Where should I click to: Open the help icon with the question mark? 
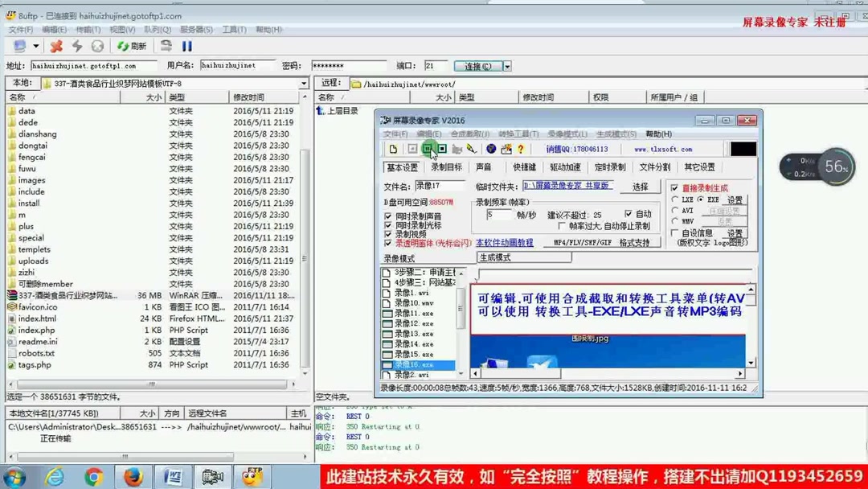[520, 150]
